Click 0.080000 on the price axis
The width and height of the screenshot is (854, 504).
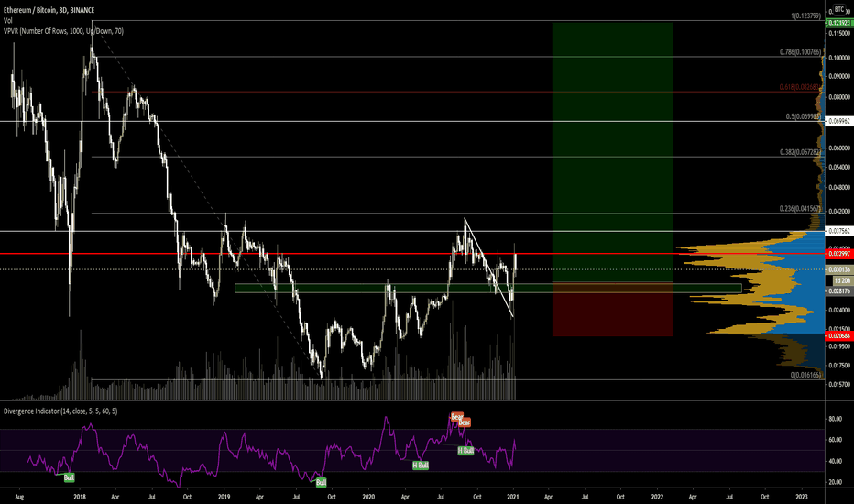840,97
